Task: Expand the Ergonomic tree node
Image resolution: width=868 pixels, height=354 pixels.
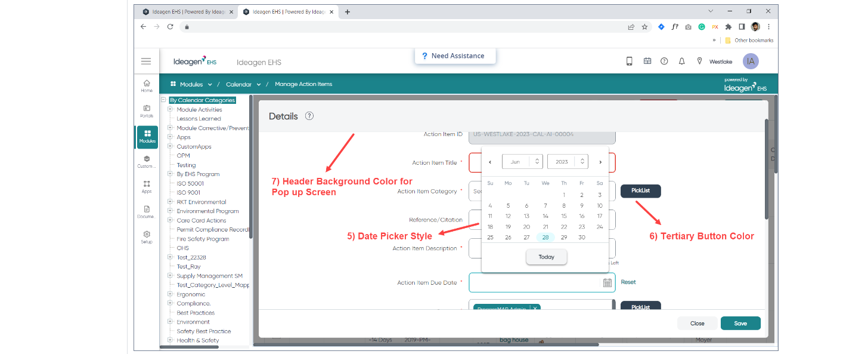Action: (170, 294)
